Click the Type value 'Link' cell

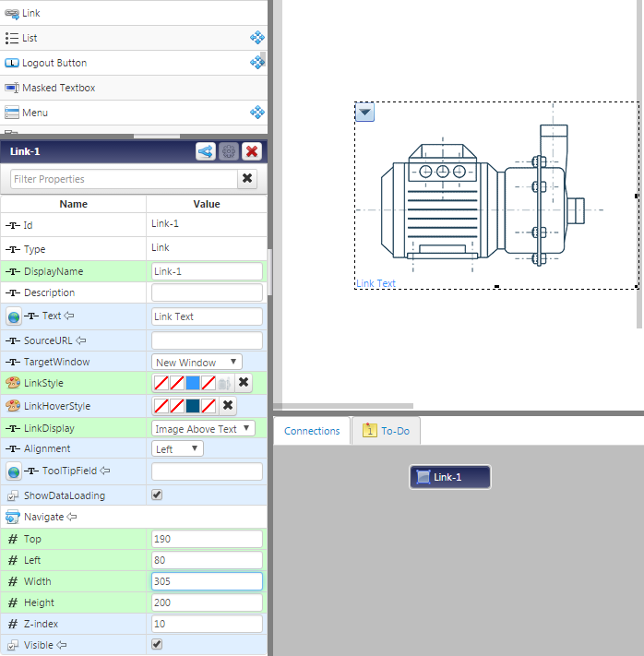207,247
